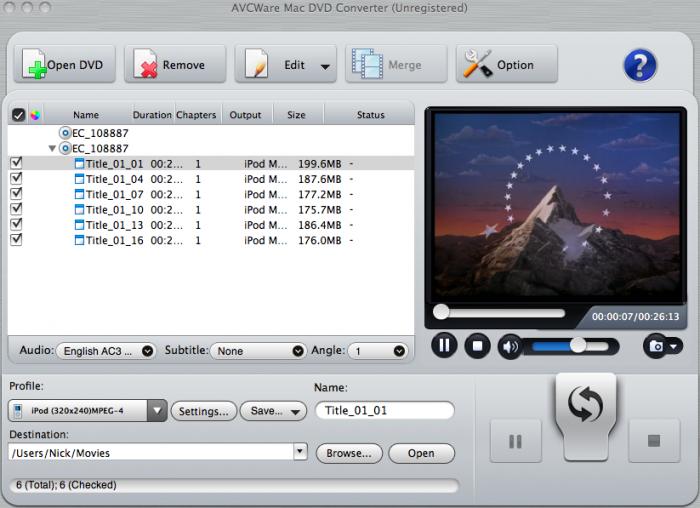
Task: Select the second EC_108887 disc icon
Action: point(65,148)
